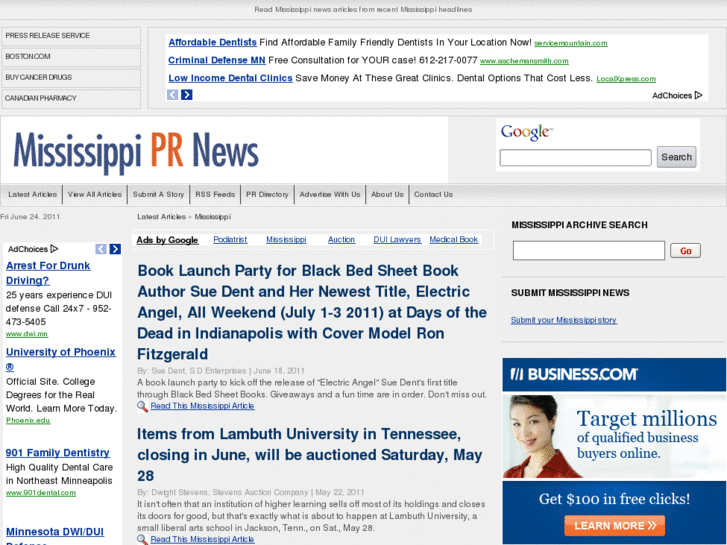Open About Us menu item
This screenshot has height=545, width=727.
pyautogui.click(x=387, y=194)
